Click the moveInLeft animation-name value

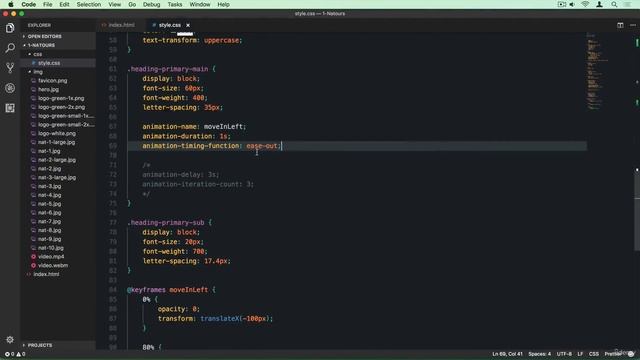tap(223, 127)
